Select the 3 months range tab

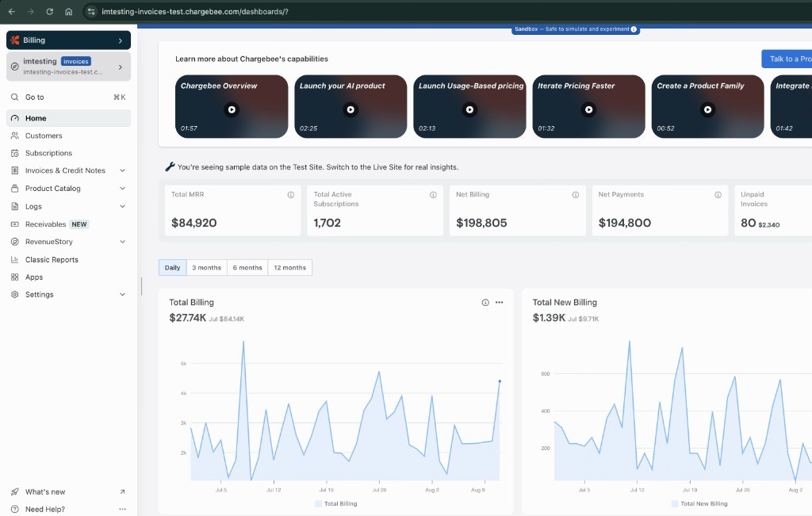tap(207, 268)
